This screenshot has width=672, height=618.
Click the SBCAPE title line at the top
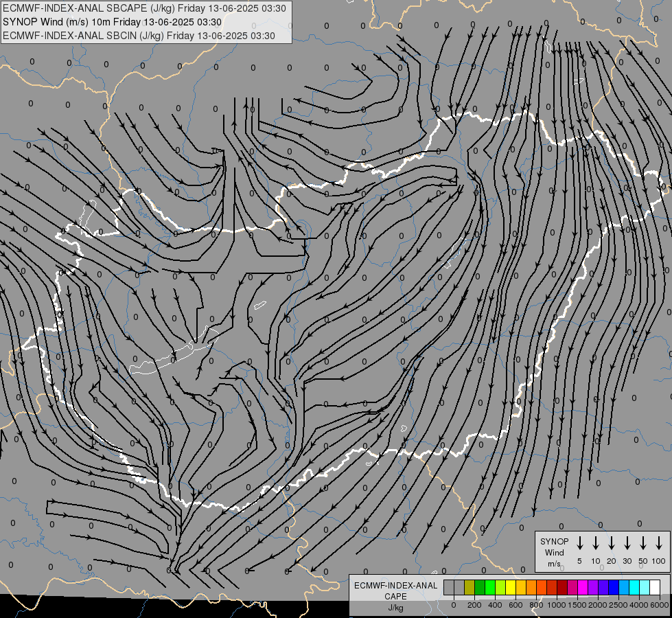click(144, 8)
